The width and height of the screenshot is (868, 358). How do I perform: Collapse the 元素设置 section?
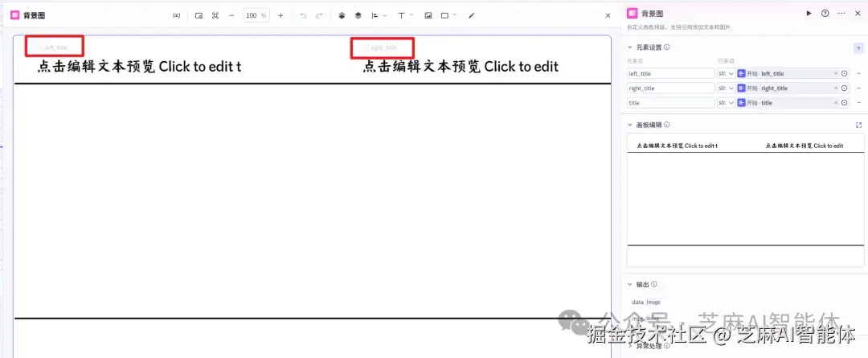[630, 47]
